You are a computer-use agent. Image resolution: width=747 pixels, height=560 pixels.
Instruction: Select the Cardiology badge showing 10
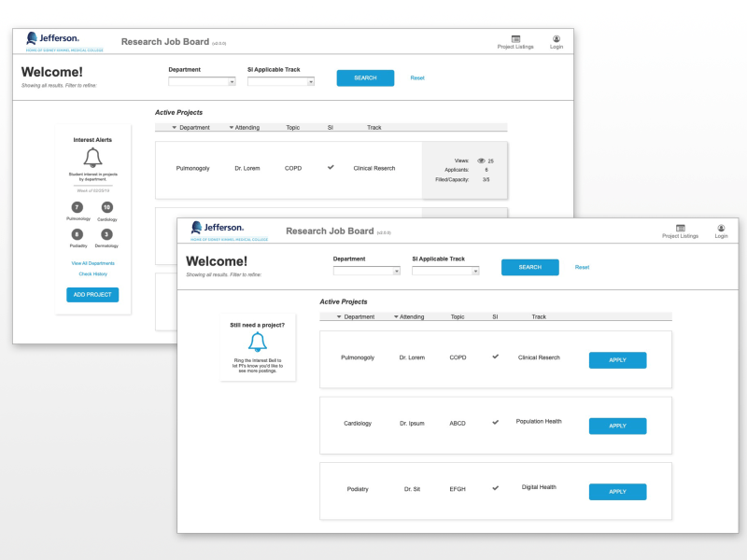click(106, 207)
